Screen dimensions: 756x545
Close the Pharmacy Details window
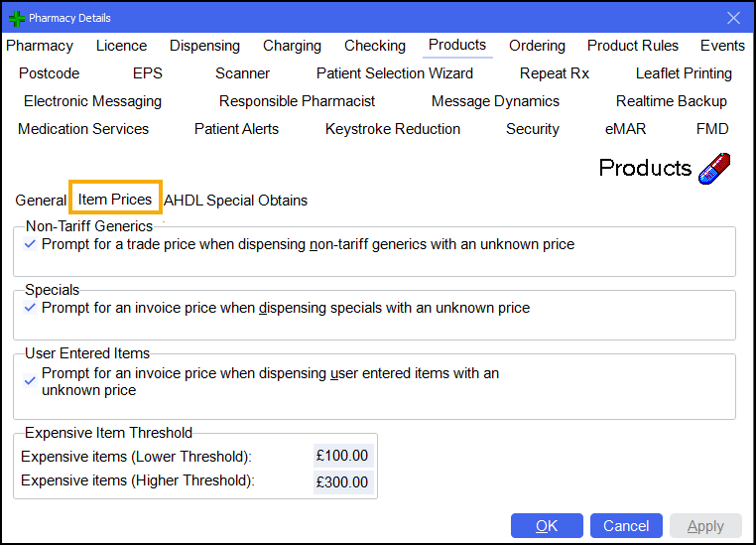733,18
